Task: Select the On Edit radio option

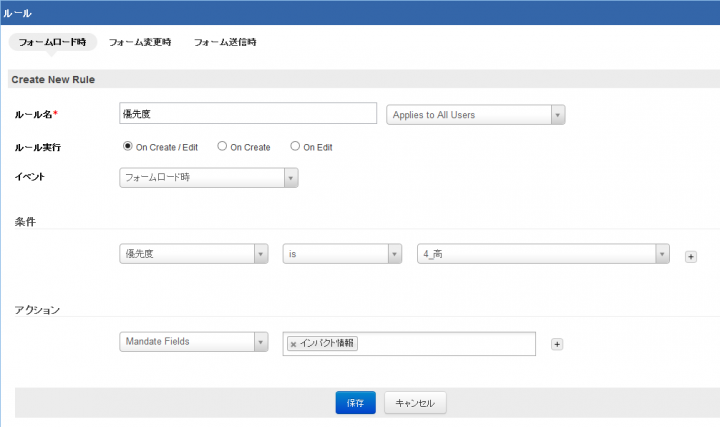Action: [295, 146]
